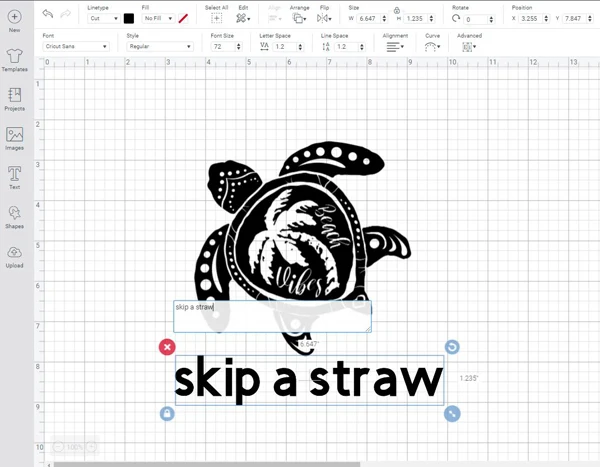Click the lock handle on text box

(x=167, y=414)
